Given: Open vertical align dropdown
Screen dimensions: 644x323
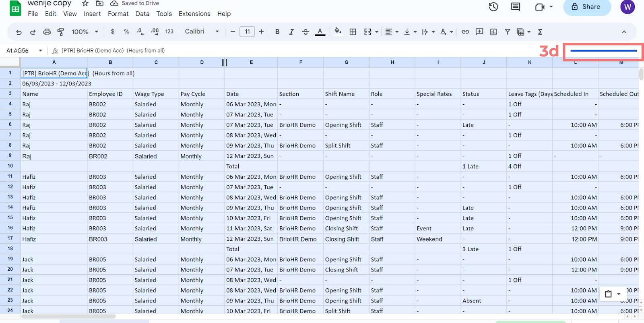Looking at the screenshot, I should pos(410,31).
